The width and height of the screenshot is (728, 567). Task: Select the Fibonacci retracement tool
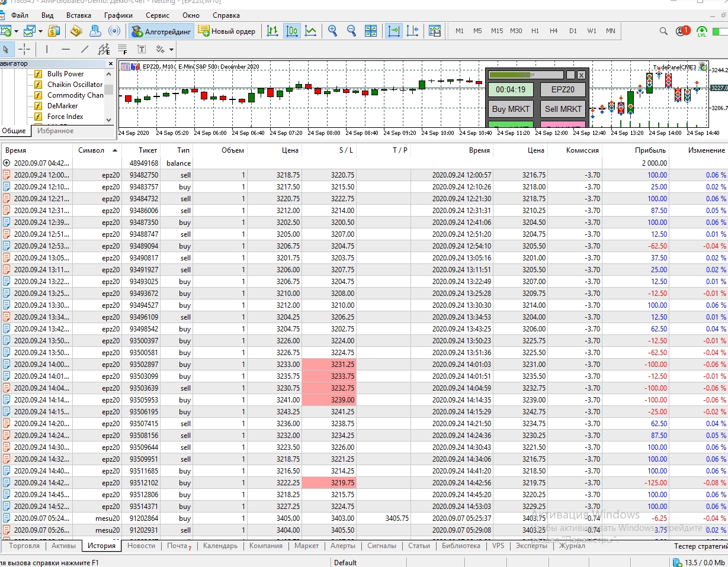click(x=123, y=49)
